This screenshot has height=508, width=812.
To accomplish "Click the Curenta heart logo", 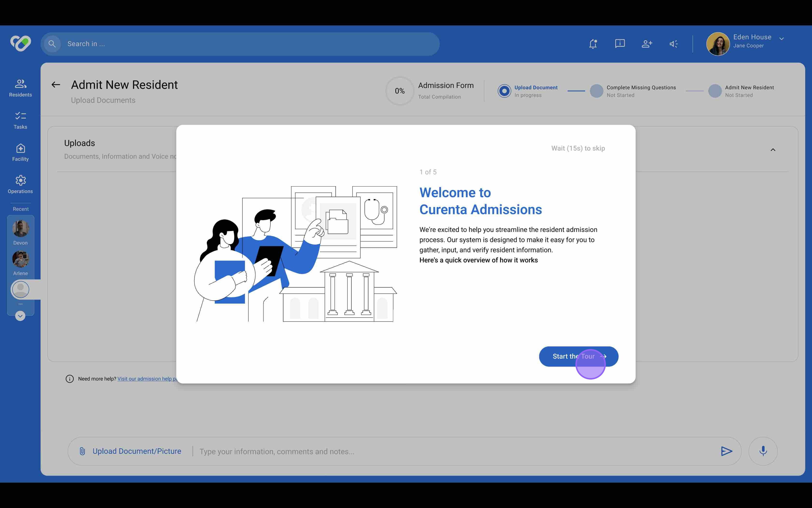I will pos(21,43).
